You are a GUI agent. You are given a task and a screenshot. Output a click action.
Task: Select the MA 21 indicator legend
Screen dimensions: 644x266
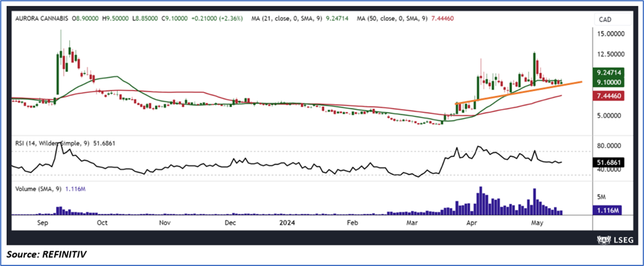(x=300, y=19)
